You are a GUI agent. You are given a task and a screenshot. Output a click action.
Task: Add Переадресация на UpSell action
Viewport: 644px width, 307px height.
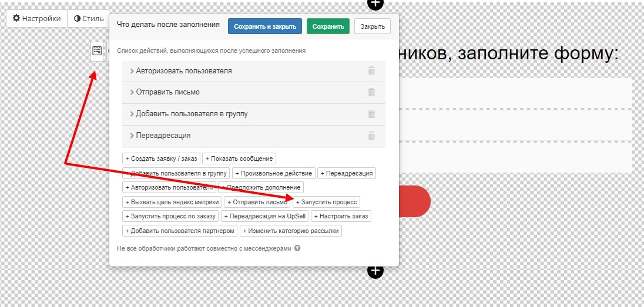(x=265, y=216)
